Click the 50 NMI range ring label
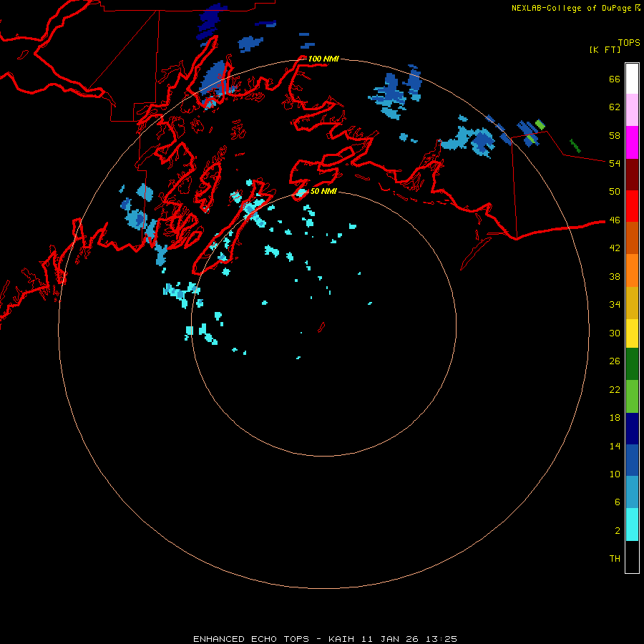Image resolution: width=644 pixels, height=644 pixels. click(323, 191)
